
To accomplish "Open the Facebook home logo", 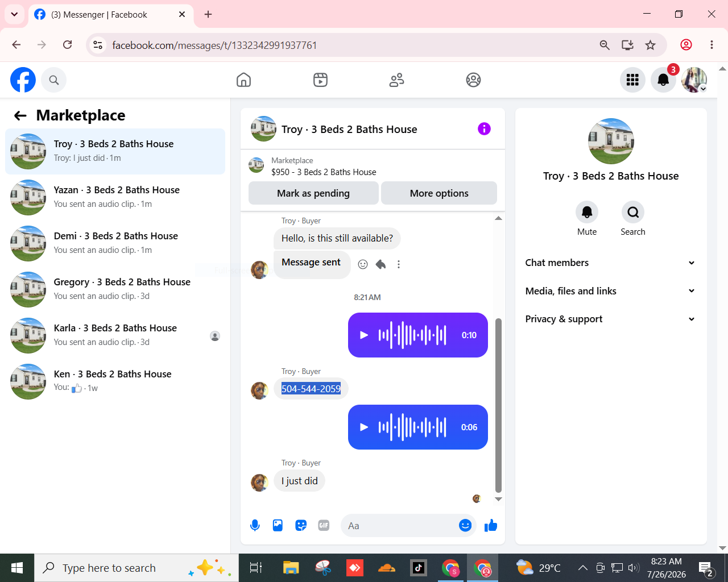I will tap(23, 80).
